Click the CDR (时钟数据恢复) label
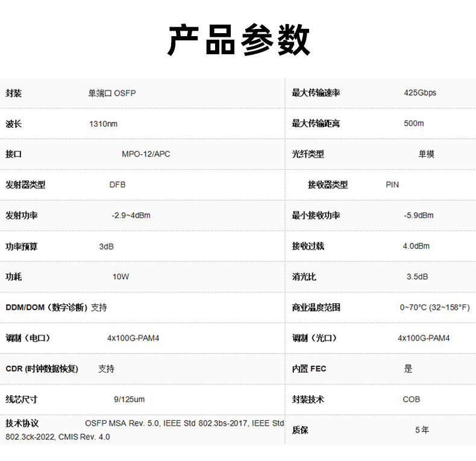This screenshot has width=476, height=461. (x=42, y=369)
